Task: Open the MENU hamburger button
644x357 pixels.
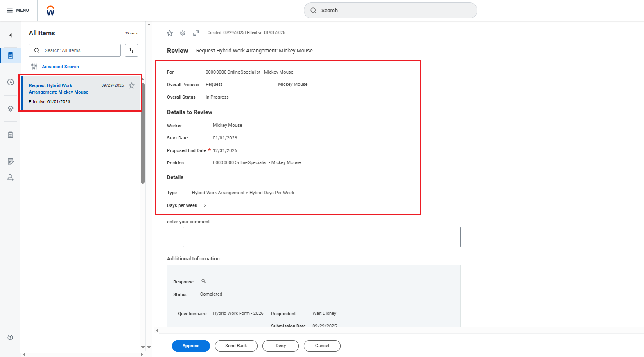Action: [x=18, y=10]
